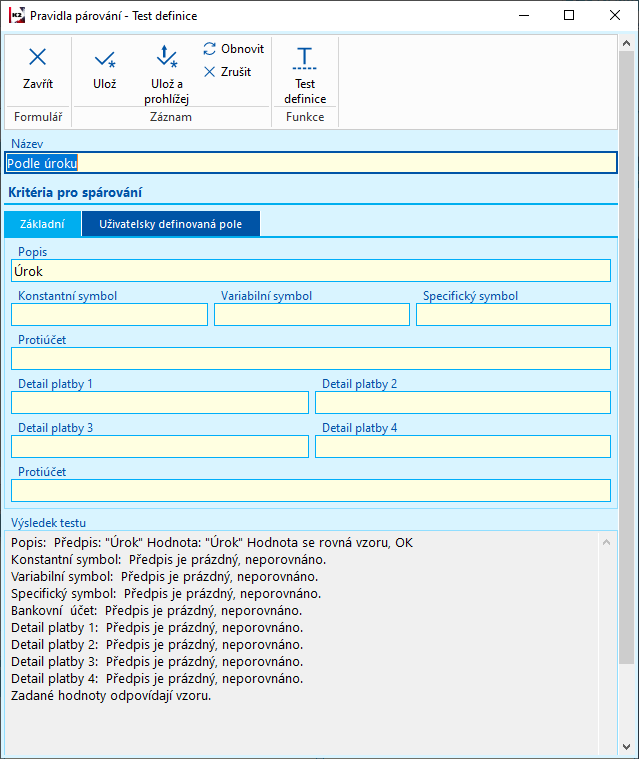
Task: Click the Zavřít (close form) icon
Action: [x=38, y=57]
